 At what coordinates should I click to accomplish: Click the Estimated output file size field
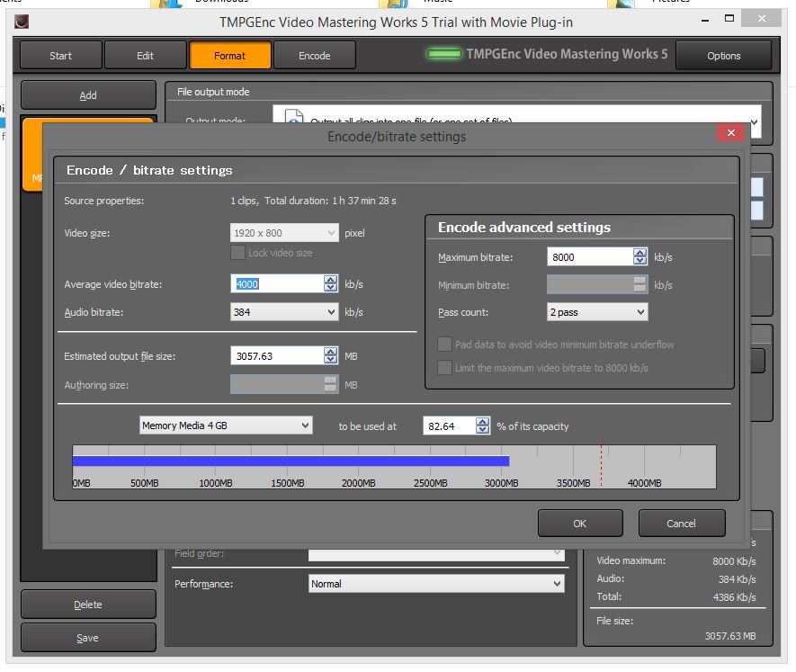[x=277, y=355]
